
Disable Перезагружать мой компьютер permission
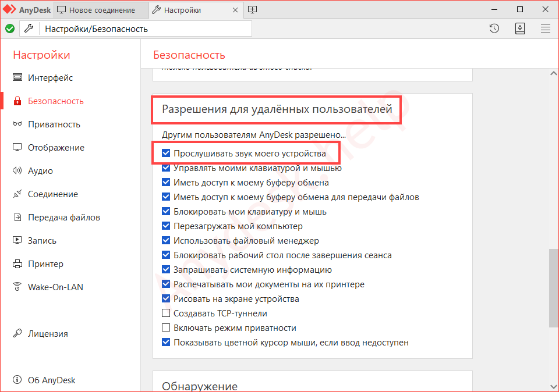pos(166,226)
